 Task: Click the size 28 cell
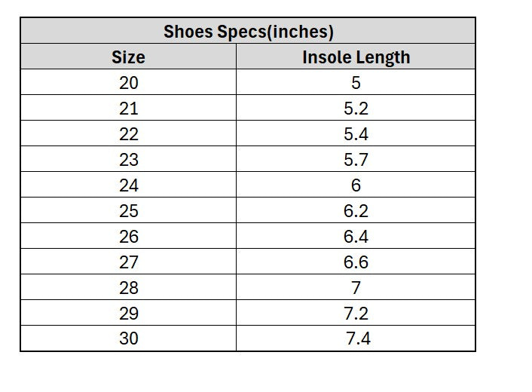(x=128, y=288)
